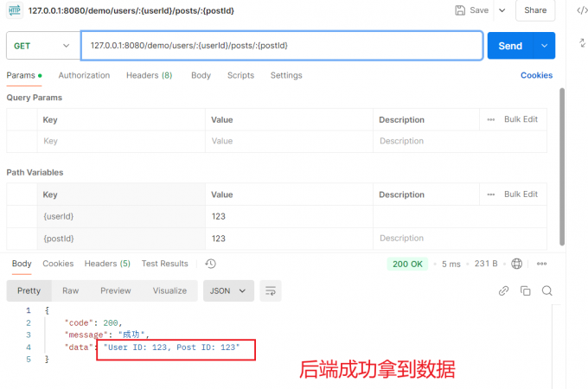Screen dimensions: 588x389
Task: Click the "code": 200 response line
Action: coord(93,323)
